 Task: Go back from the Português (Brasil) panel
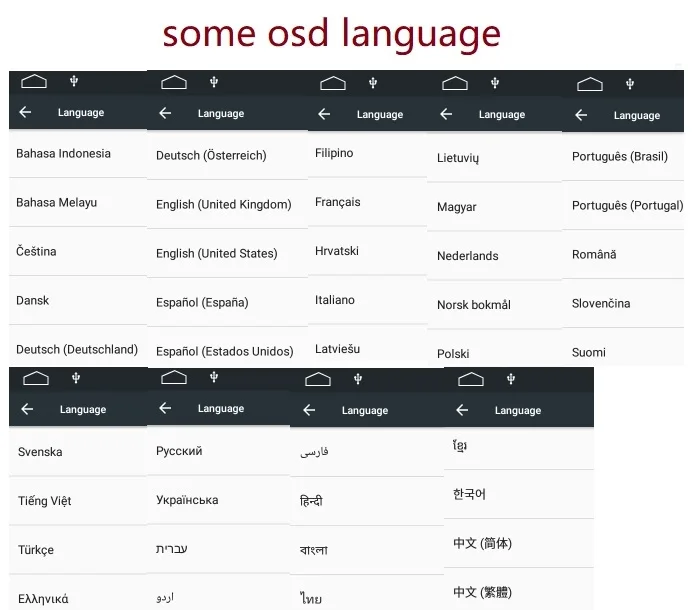click(x=581, y=115)
